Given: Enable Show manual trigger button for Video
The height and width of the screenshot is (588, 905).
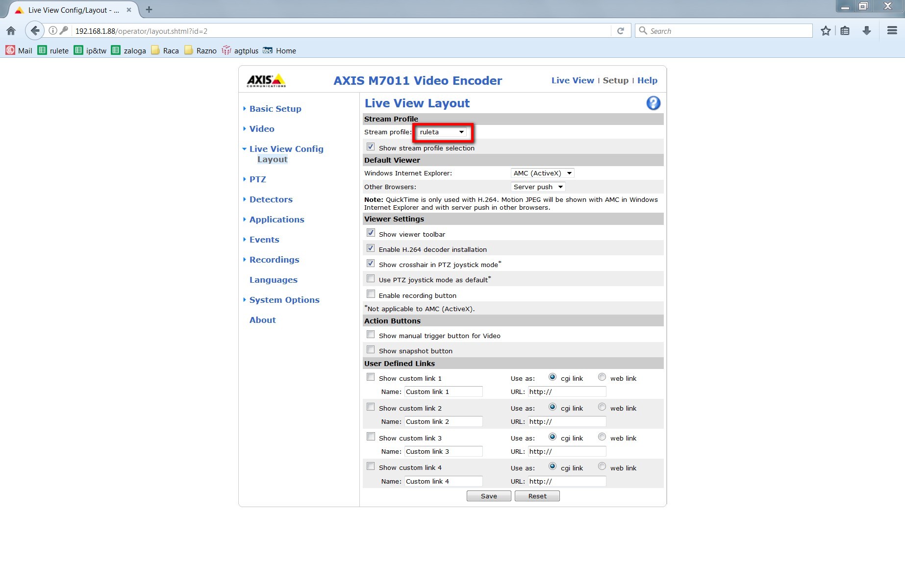Looking at the screenshot, I should click(371, 335).
